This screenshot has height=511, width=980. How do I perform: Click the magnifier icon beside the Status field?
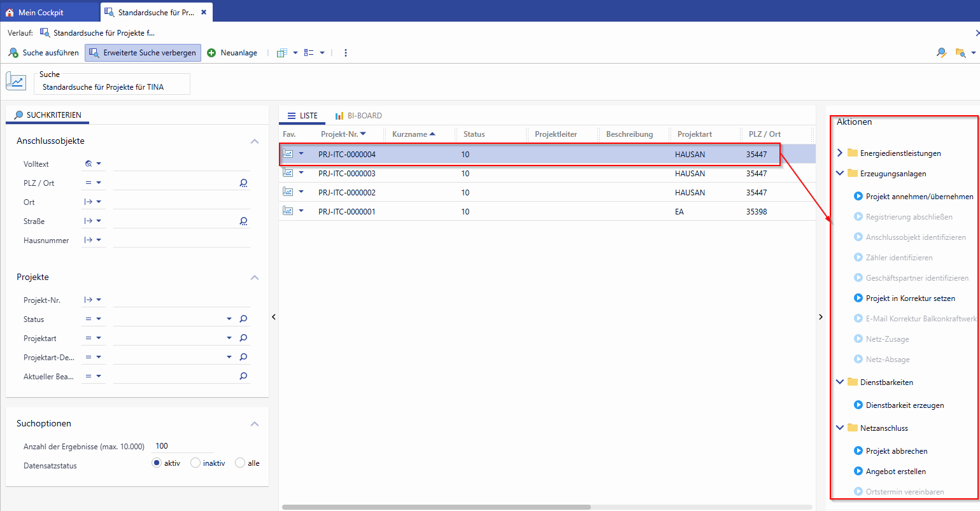point(243,319)
